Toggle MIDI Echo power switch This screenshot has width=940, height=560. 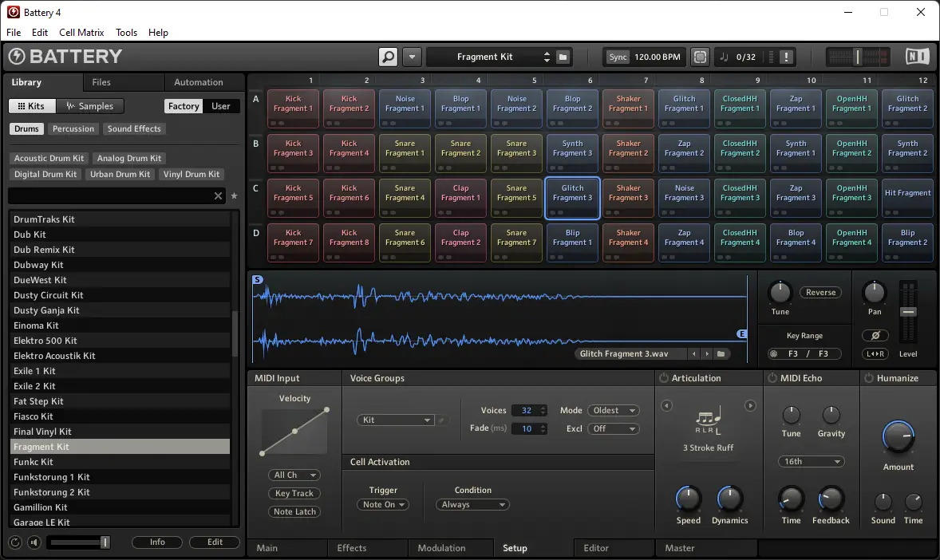[772, 378]
